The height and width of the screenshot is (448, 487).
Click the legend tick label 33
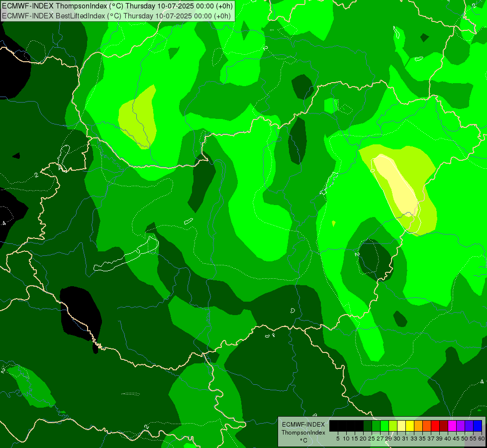(414, 439)
